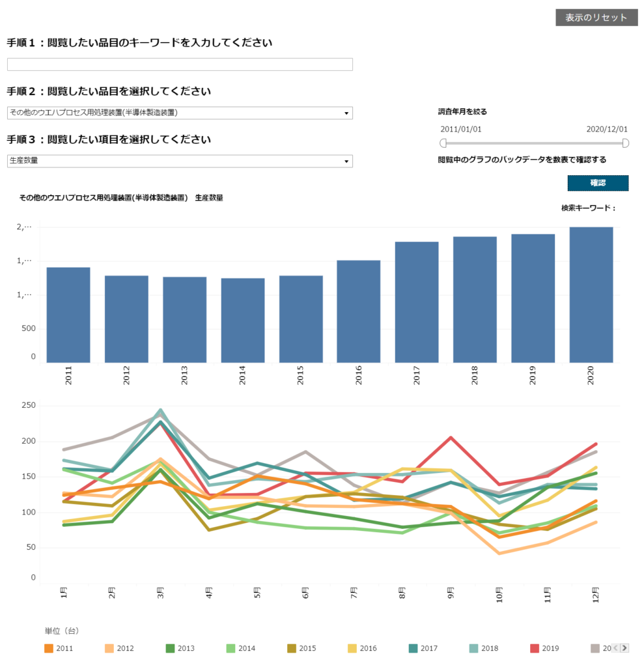Select the 2011 legend color swatch
This screenshot has height=667, width=644.
pyautogui.click(x=48, y=648)
